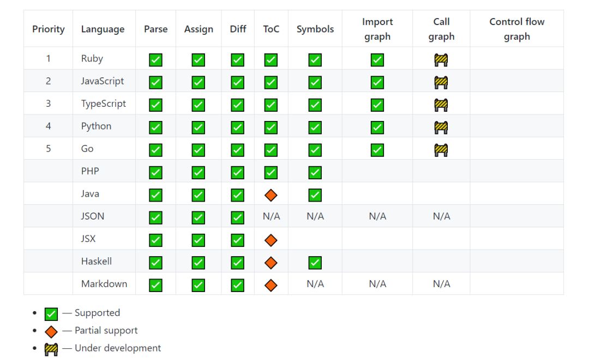589x364 pixels.
Task: Click the TypeScript Import graph checkmark
Action: click(x=377, y=105)
